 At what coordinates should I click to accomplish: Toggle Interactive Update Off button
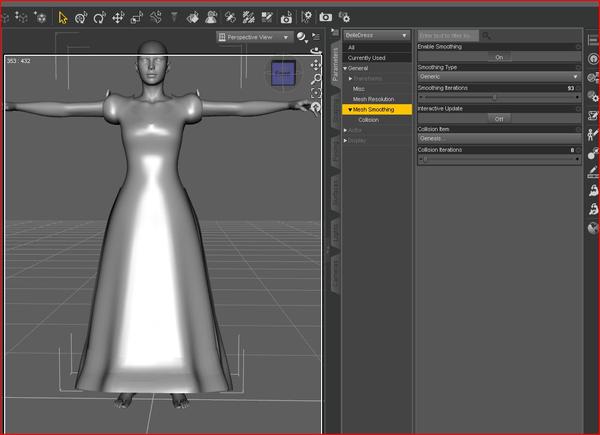[499, 118]
